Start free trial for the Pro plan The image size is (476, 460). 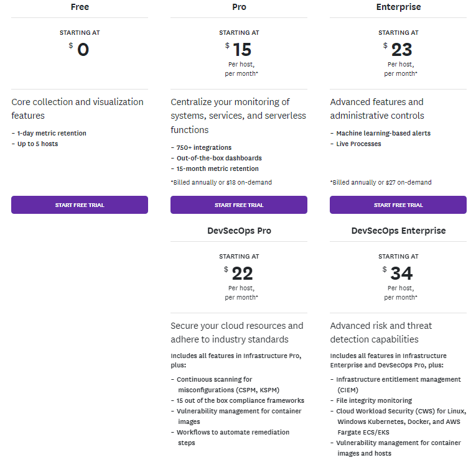(x=239, y=205)
